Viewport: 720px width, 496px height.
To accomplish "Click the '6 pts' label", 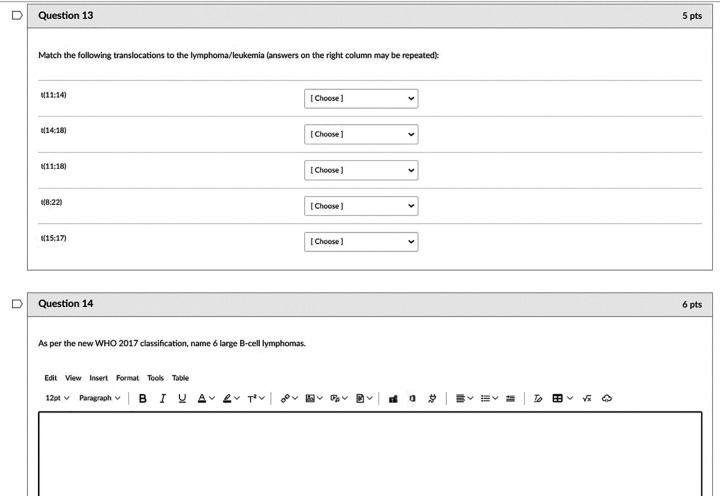I will coord(692,304).
